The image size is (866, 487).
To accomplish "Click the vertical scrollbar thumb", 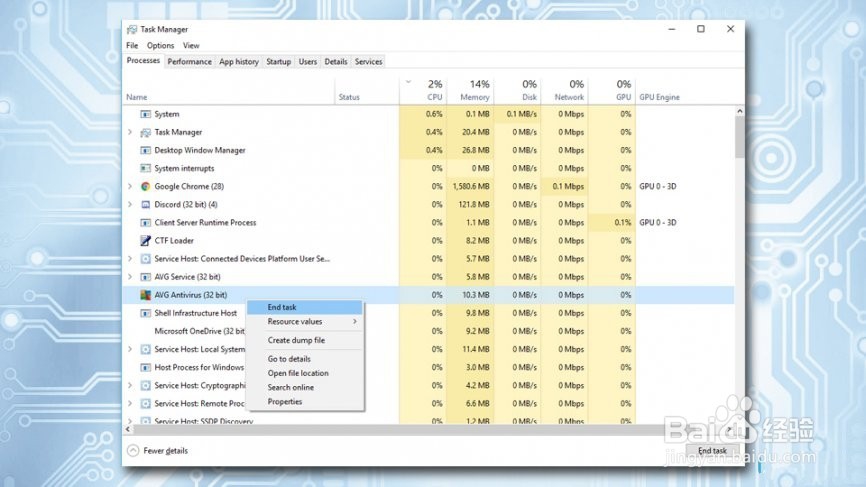I will click(x=740, y=137).
